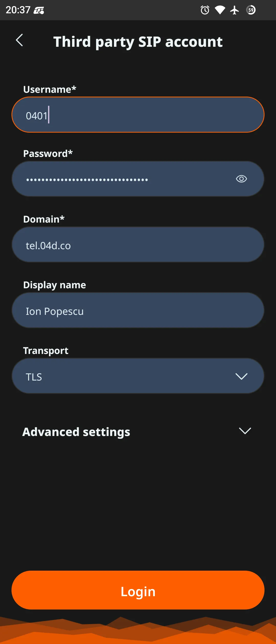Tap the Third party SIP account title
This screenshot has height=644, width=276.
[x=138, y=42]
